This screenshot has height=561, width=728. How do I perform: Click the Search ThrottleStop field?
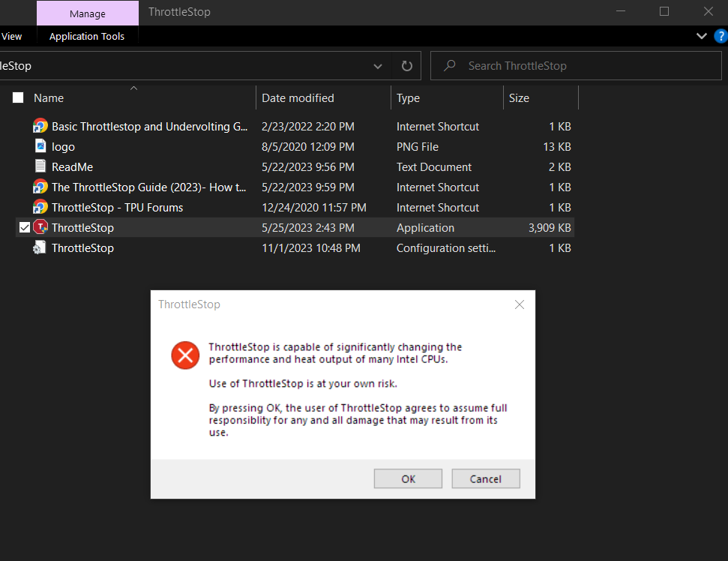point(576,66)
